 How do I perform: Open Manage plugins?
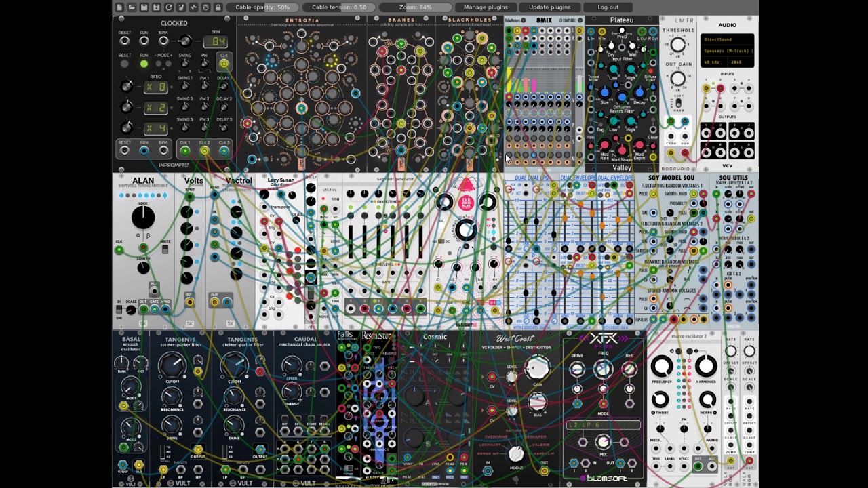point(486,7)
